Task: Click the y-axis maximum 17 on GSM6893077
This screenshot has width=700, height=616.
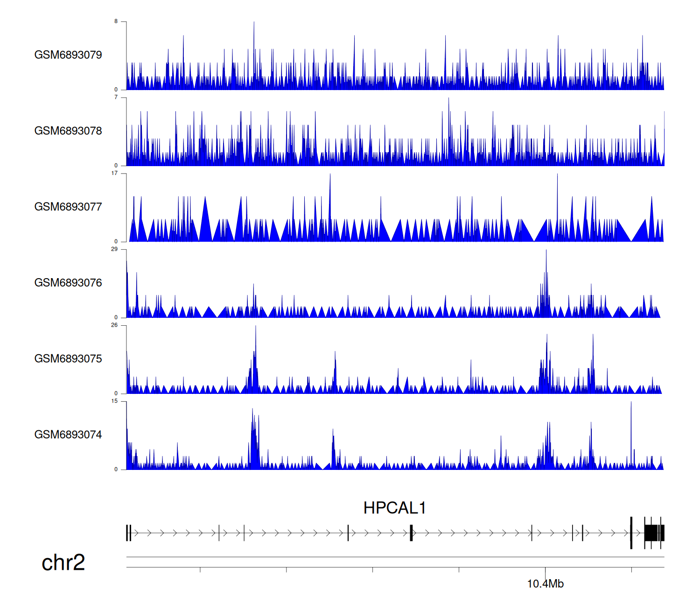Action: coord(114,173)
